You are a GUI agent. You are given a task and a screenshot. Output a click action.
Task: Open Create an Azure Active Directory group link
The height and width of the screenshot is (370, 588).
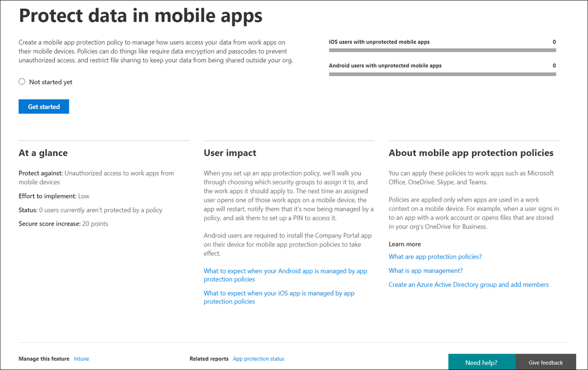coord(469,285)
